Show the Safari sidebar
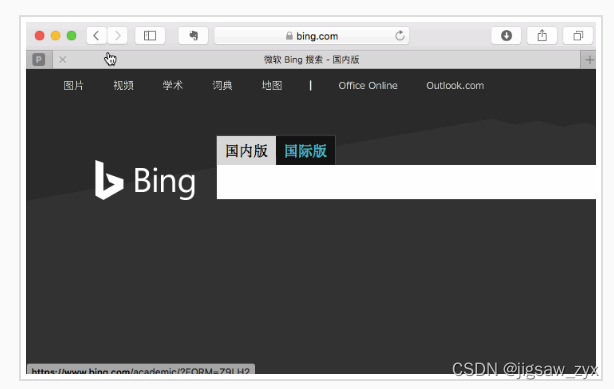The height and width of the screenshot is (389, 614). [150, 36]
